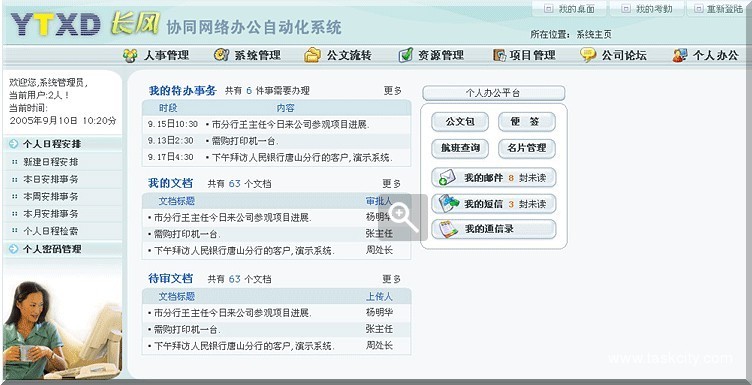Click the 名片管理 button
752x385 pixels.
point(527,148)
